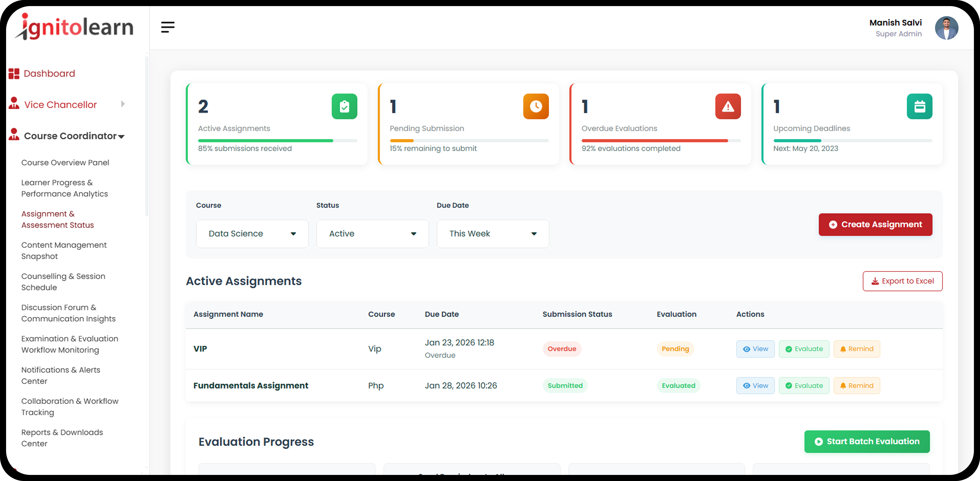
Task: Click the hamburger menu icon
Action: tap(167, 27)
